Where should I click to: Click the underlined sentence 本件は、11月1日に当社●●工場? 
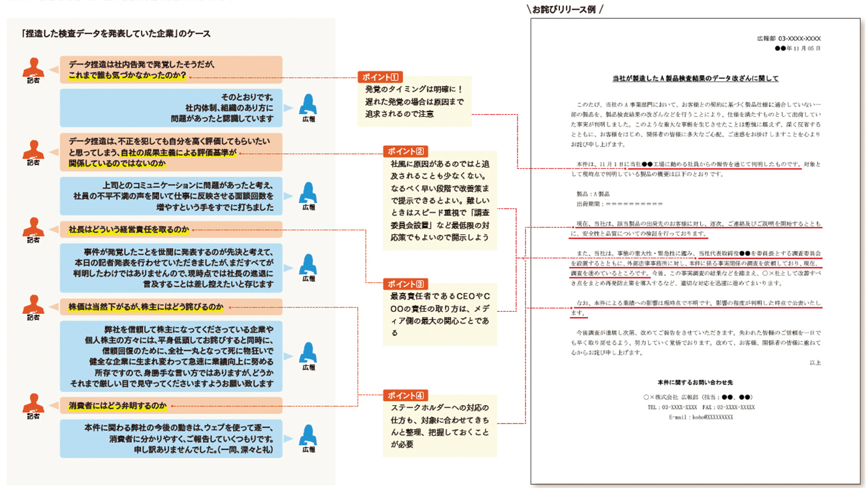688,164
